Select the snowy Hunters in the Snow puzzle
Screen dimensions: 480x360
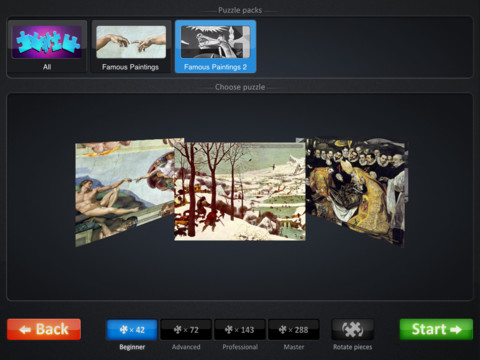click(x=240, y=191)
